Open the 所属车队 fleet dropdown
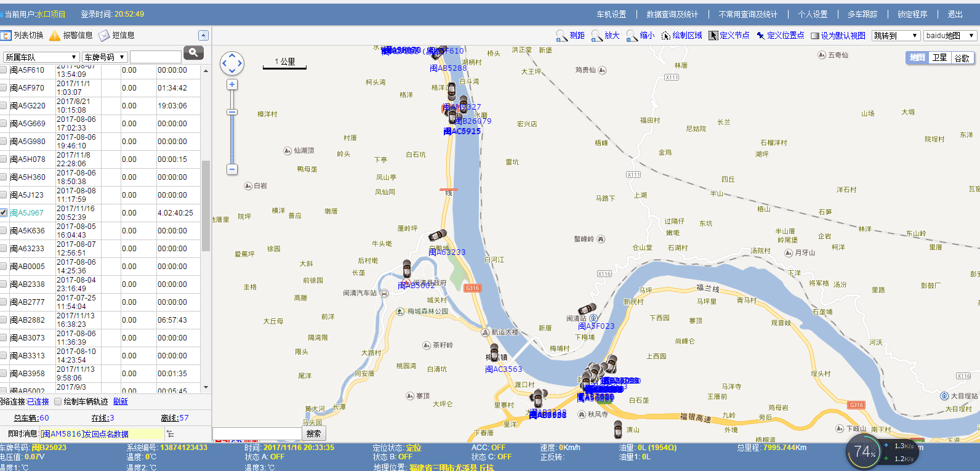 point(41,57)
